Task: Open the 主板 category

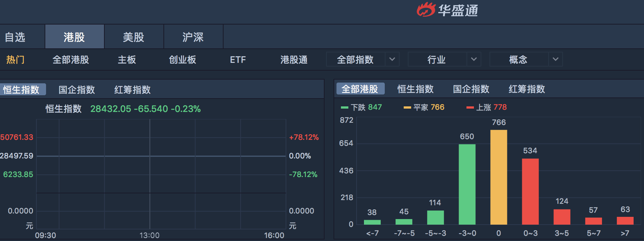Action: [x=127, y=60]
